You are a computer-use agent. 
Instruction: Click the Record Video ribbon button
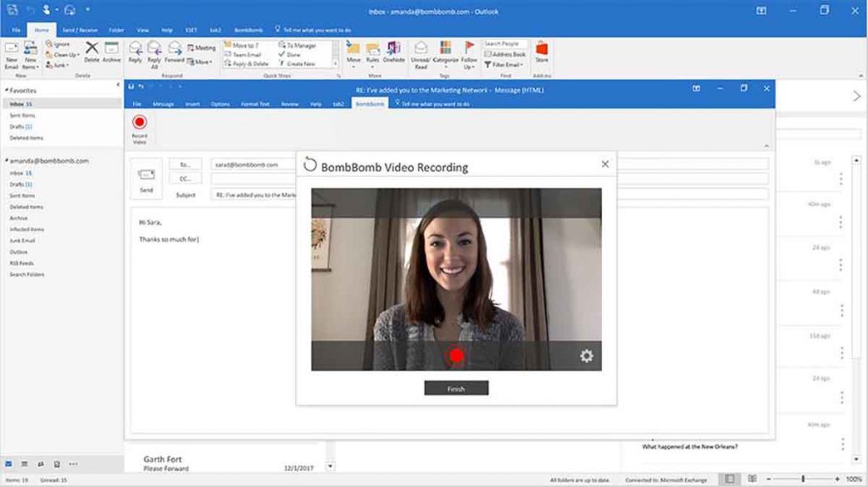click(x=140, y=130)
